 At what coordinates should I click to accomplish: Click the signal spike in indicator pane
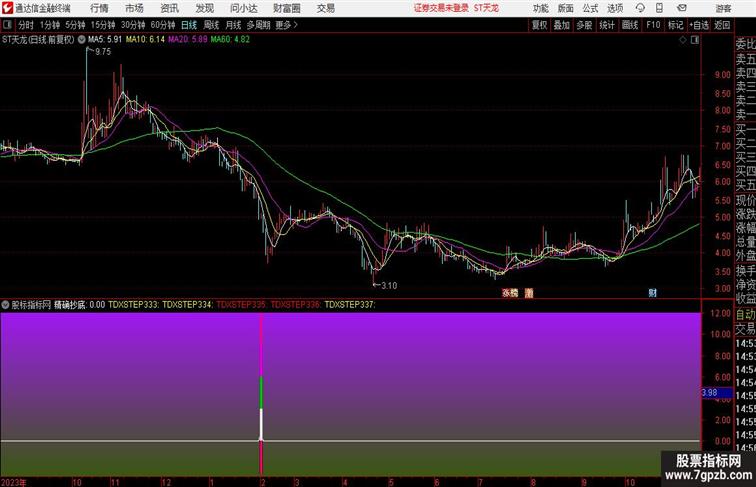[x=261, y=393]
